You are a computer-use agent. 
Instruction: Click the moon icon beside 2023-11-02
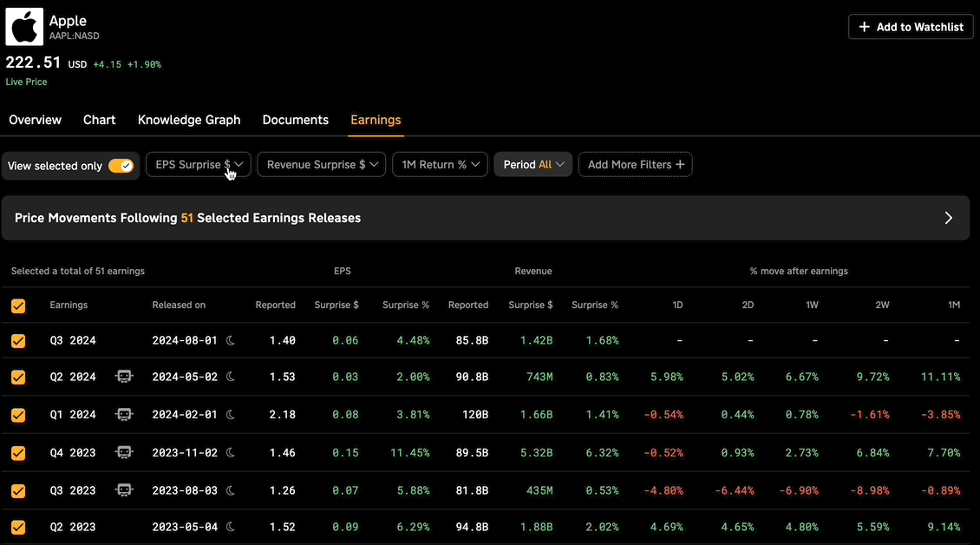pyautogui.click(x=231, y=452)
